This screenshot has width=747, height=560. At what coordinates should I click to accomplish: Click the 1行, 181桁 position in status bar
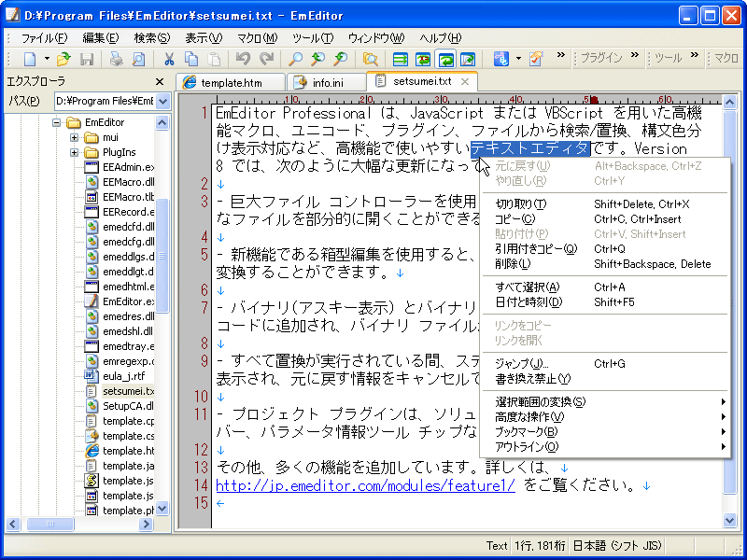point(541,546)
